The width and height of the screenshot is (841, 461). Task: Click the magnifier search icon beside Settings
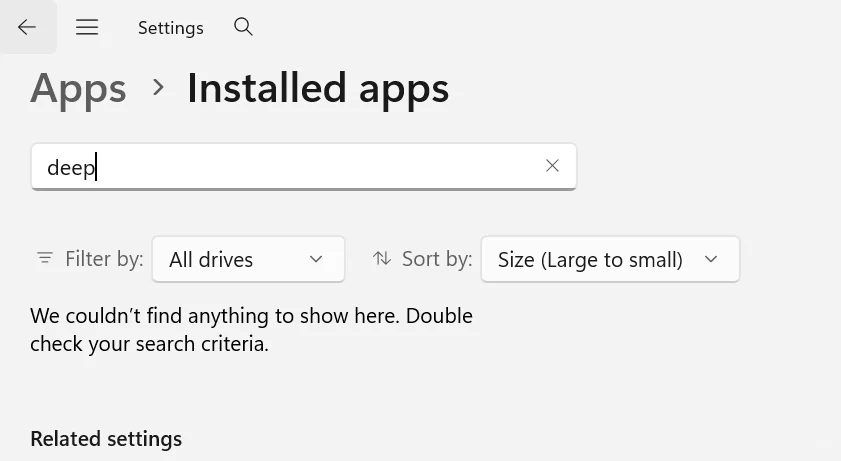click(243, 27)
